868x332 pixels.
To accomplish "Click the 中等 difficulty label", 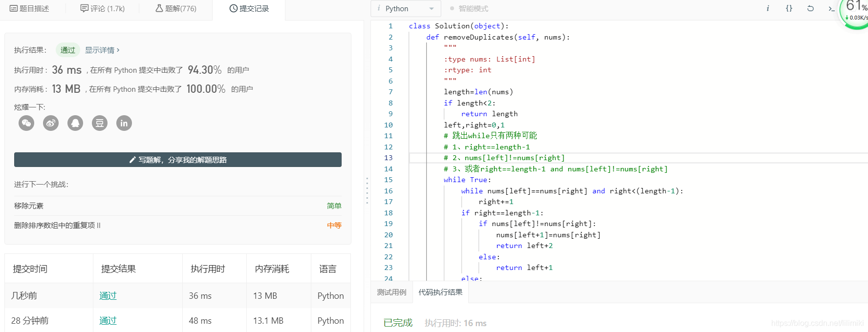I will pos(334,225).
